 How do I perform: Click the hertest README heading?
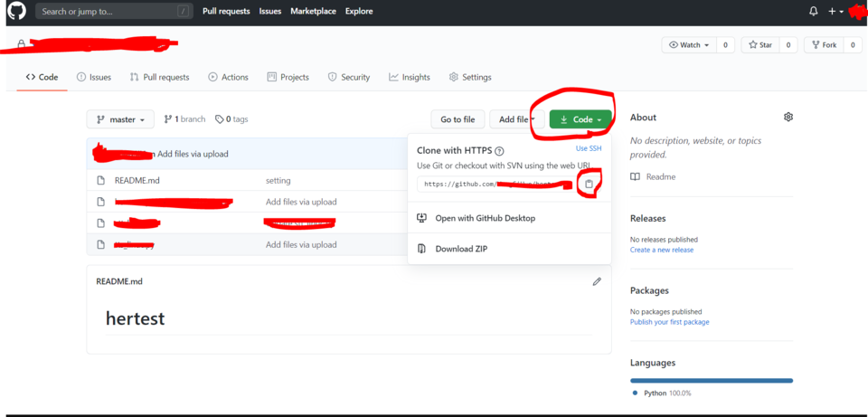coord(135,318)
